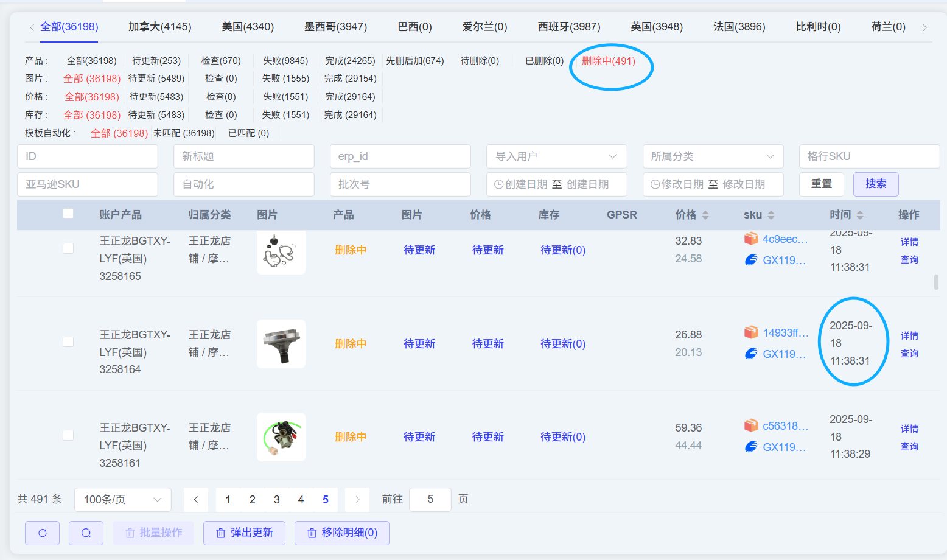Sort by price column arrows
947x560 pixels.
[x=705, y=215]
